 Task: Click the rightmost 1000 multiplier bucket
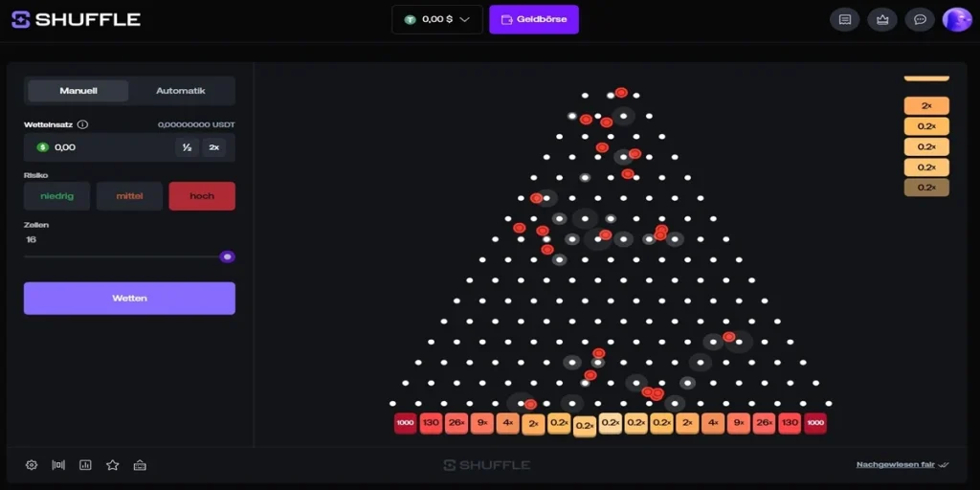tap(815, 423)
